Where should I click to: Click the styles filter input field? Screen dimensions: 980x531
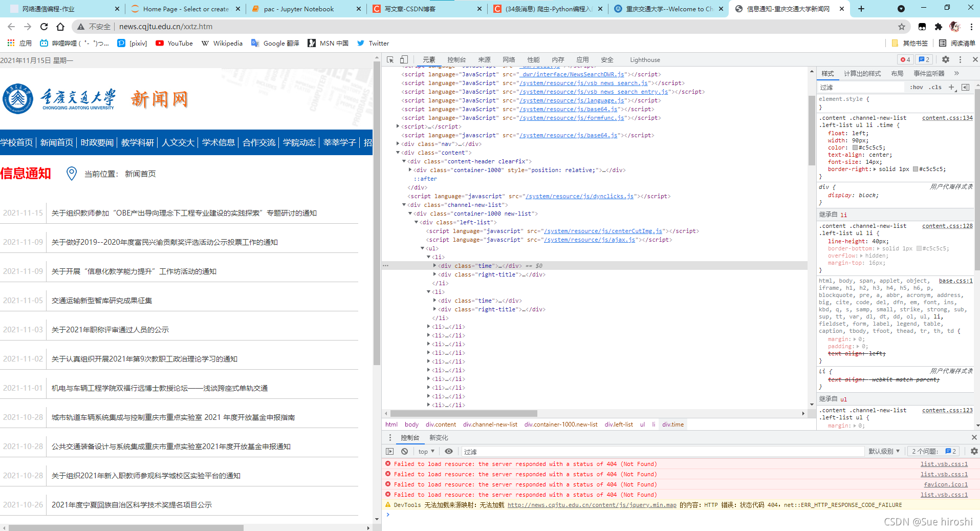(x=862, y=87)
